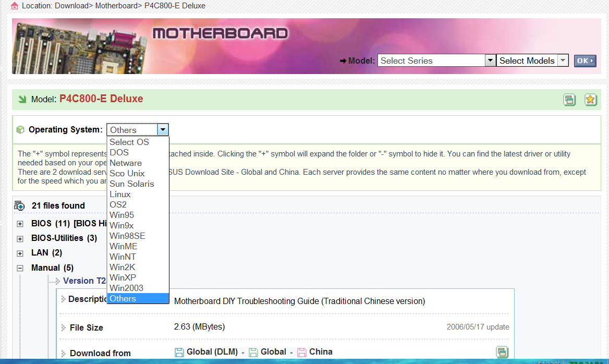Choose OS2 from the OS list
Image resolution: width=609 pixels, height=364 pixels.
pyautogui.click(x=138, y=205)
